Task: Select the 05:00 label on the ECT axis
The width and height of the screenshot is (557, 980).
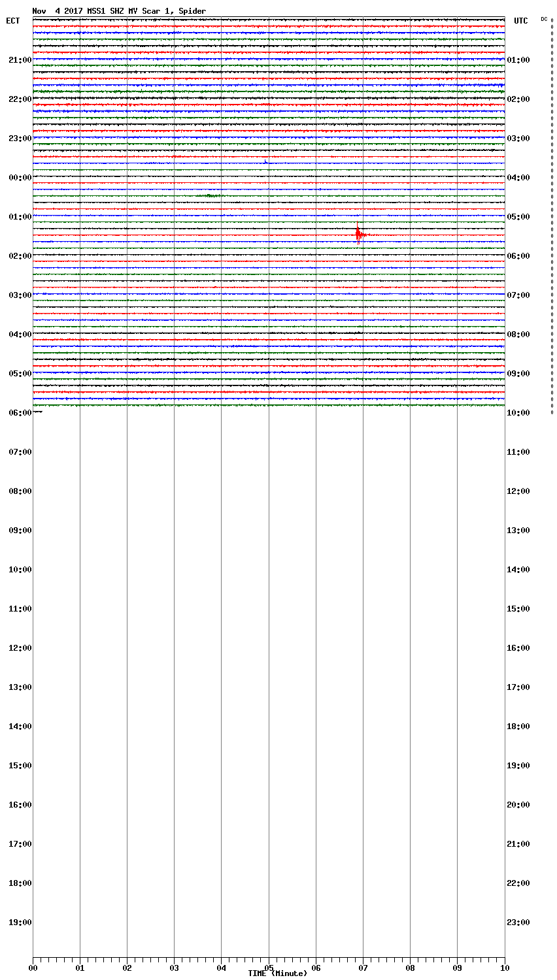Action: point(20,374)
